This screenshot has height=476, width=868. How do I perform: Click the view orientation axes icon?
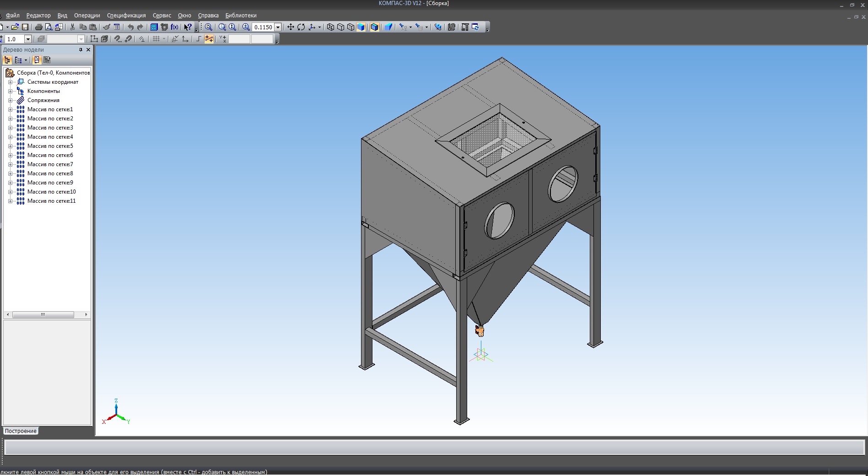[312, 27]
